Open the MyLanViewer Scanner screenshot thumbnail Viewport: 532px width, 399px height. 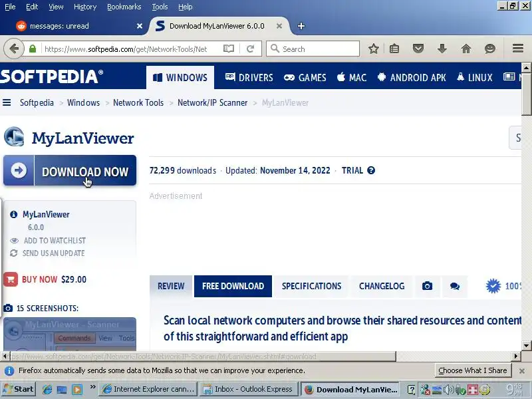click(70, 334)
